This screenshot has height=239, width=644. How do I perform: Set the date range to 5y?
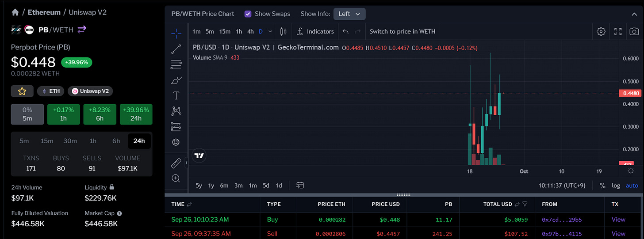pyautogui.click(x=199, y=186)
